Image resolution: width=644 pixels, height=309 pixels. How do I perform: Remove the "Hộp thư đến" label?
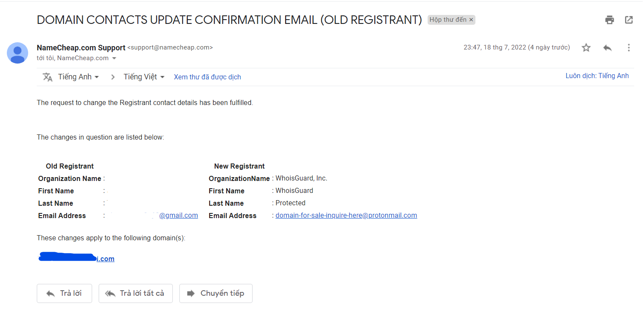tap(471, 20)
